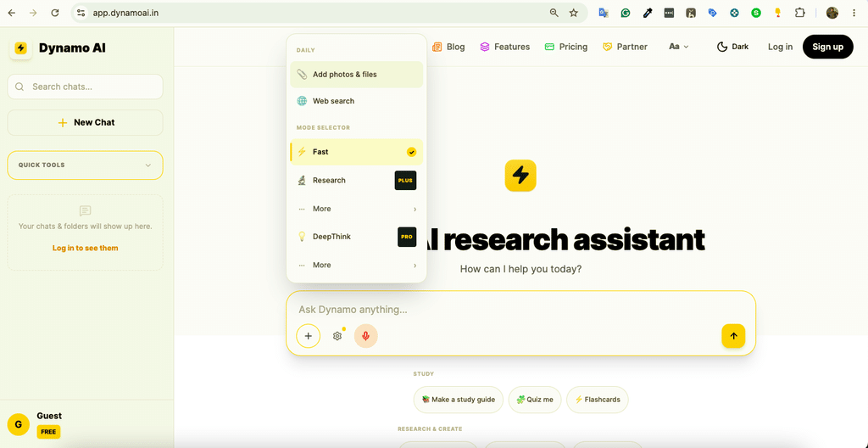This screenshot has height=448, width=868.
Task: Click the site info icon in address bar
Action: (x=81, y=13)
